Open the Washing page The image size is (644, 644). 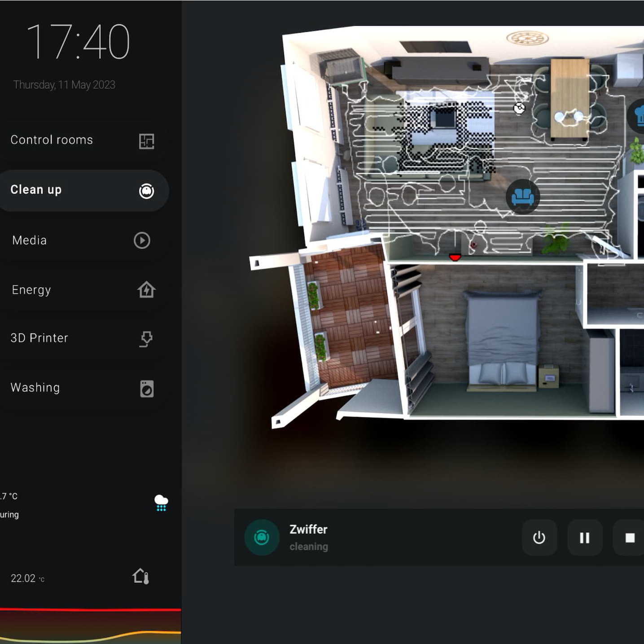click(35, 387)
